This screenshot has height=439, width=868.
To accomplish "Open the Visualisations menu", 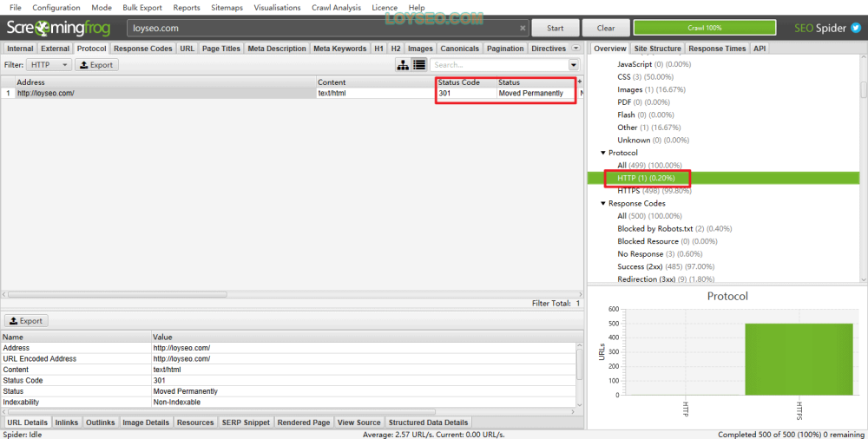I will click(x=278, y=7).
